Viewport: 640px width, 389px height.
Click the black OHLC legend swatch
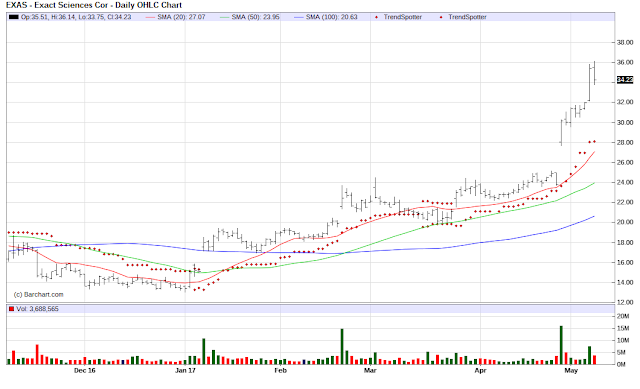(x=14, y=17)
